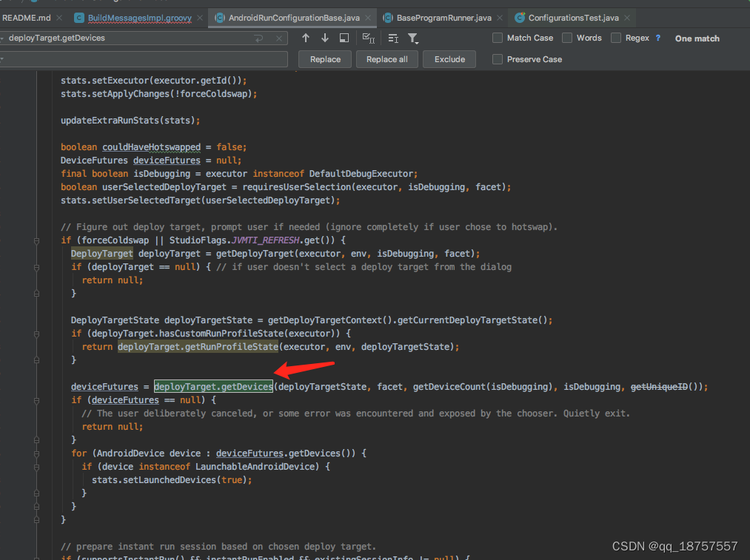Screen dimensions: 750x560
Task: Collapse the forceColdswap if block using gutter marker
Action: 36,240
